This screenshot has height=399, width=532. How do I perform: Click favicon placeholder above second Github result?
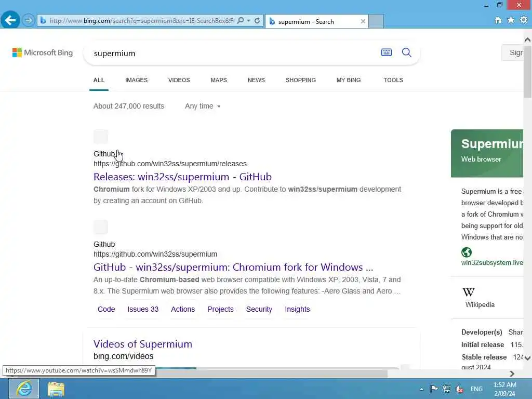point(101,227)
